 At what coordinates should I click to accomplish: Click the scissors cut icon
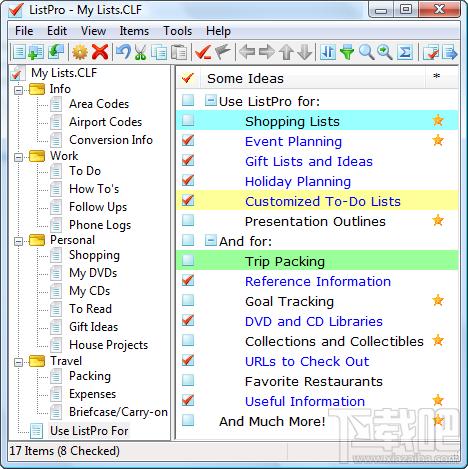pyautogui.click(x=141, y=52)
